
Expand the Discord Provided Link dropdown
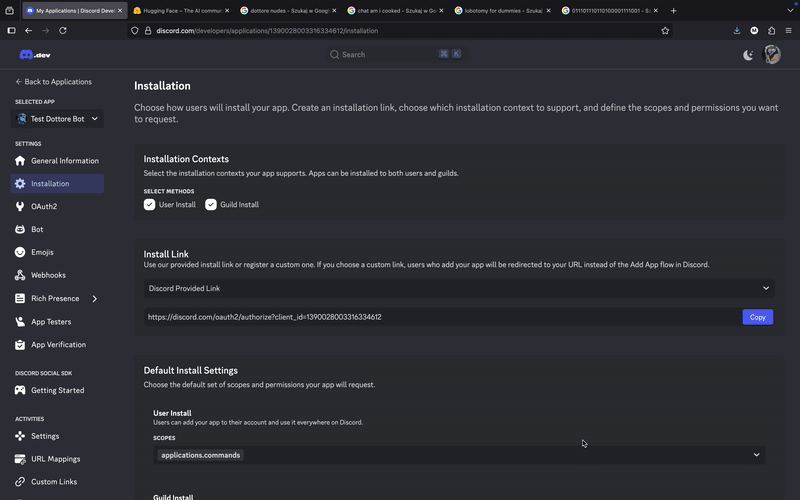click(x=766, y=289)
